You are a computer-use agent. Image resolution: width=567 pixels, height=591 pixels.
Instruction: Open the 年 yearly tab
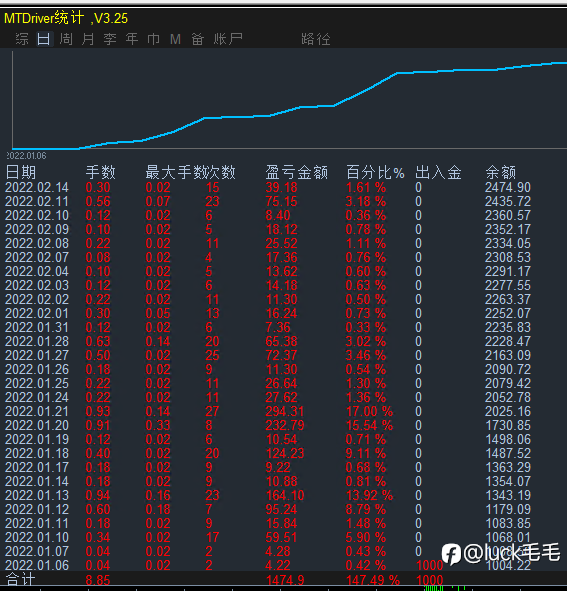point(132,39)
